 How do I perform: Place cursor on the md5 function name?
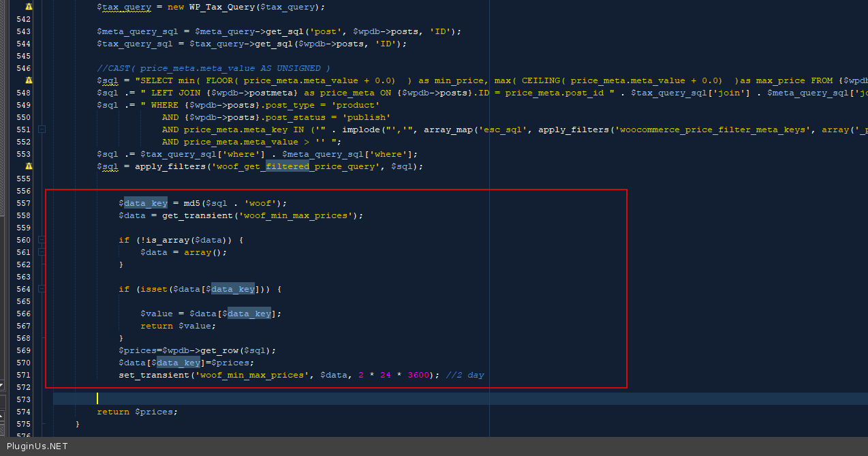[x=191, y=203]
